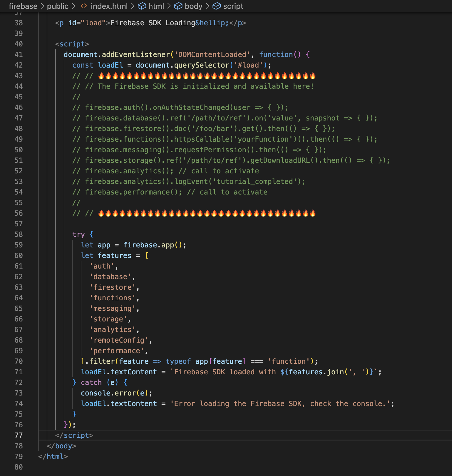The image size is (452, 476).
Task: Click firebase.messaging() comment line
Action: click(x=199, y=150)
